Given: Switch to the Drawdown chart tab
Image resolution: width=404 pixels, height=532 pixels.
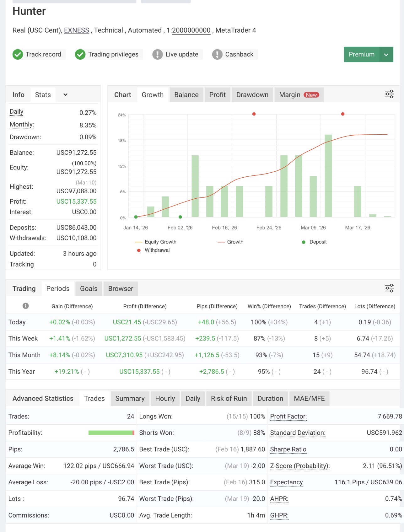Looking at the screenshot, I should 252,95.
